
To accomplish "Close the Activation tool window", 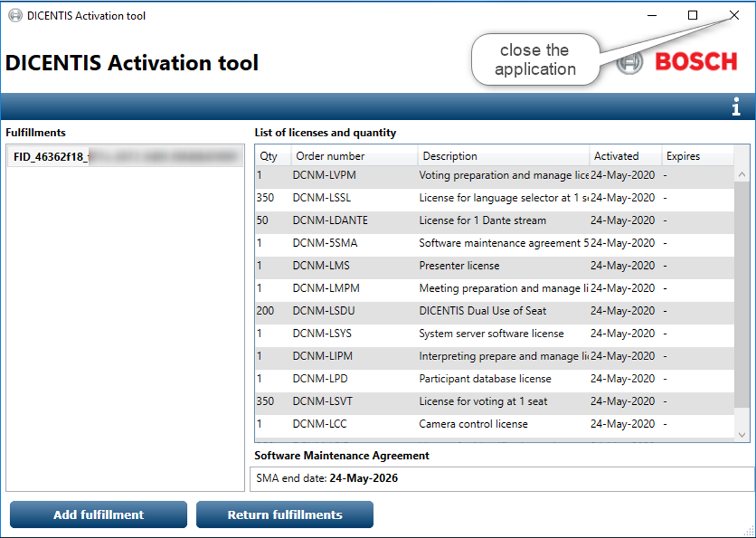I will (734, 16).
